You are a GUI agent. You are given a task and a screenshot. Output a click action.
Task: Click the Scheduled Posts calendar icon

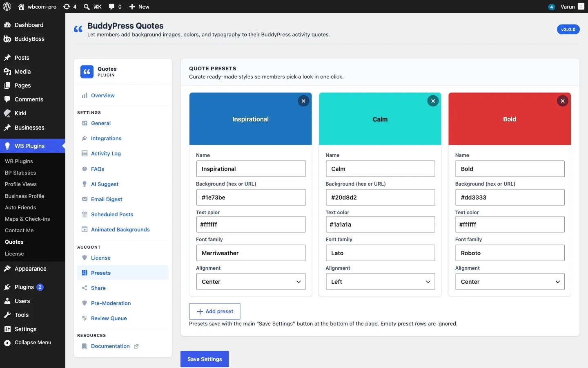(x=85, y=215)
